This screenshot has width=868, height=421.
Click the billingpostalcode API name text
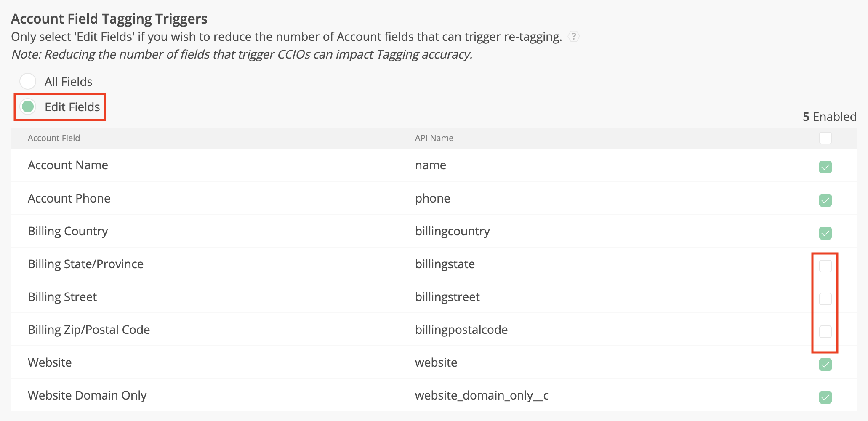point(461,330)
